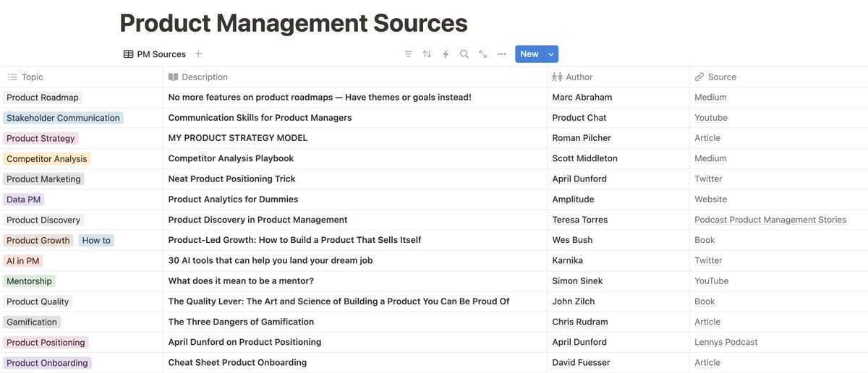Screen dimensions: 868x373
Task: Create a new entry with New button
Action: (x=529, y=54)
